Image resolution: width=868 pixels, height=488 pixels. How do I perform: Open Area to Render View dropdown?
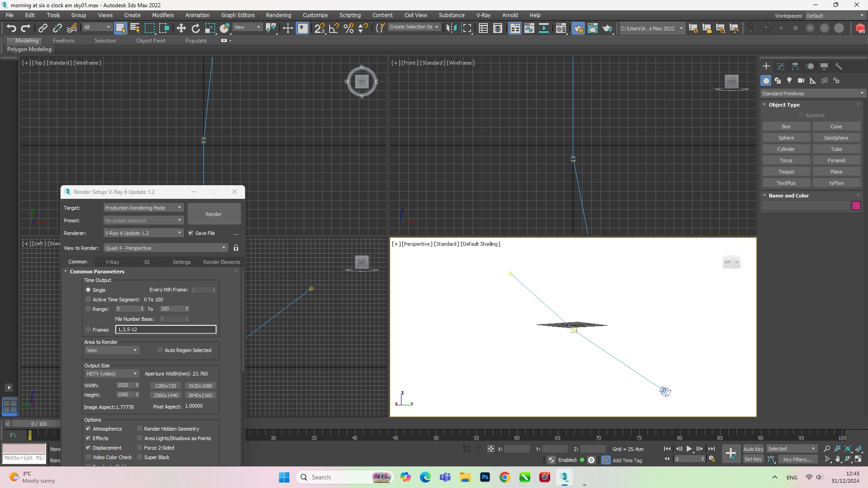112,350
